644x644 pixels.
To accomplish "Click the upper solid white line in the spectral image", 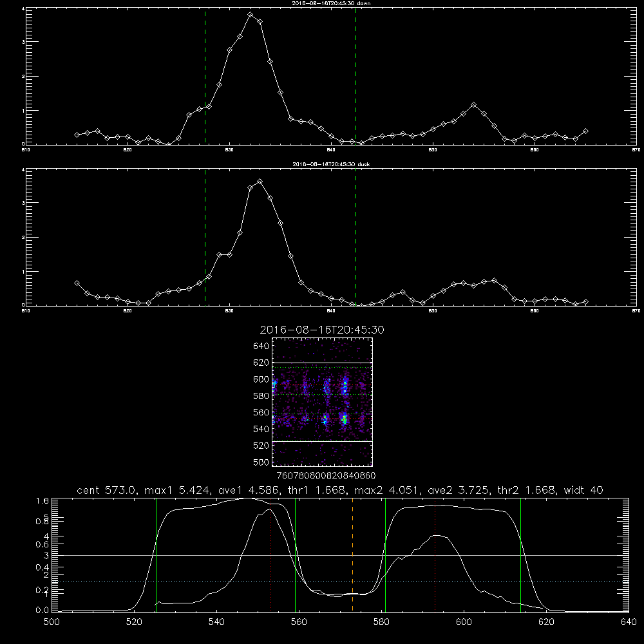I will tap(322, 363).
